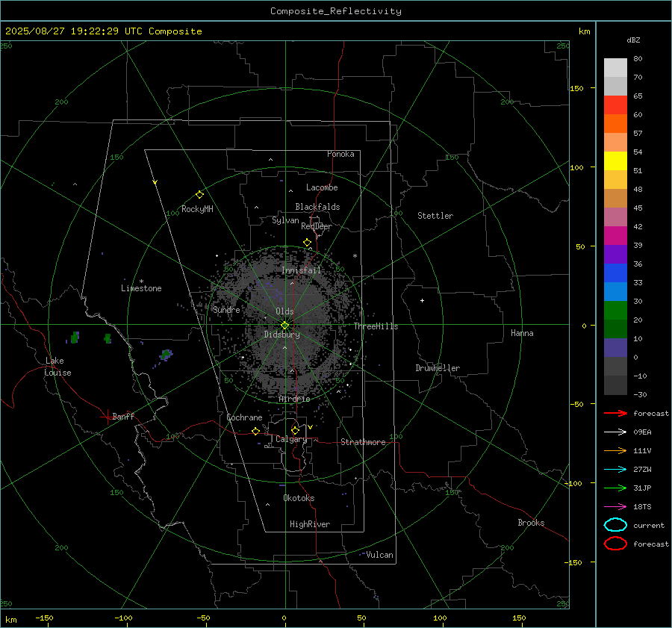Screen dimensions: 672x628
Task: Click the Lake Louise label
Action: coord(57,367)
